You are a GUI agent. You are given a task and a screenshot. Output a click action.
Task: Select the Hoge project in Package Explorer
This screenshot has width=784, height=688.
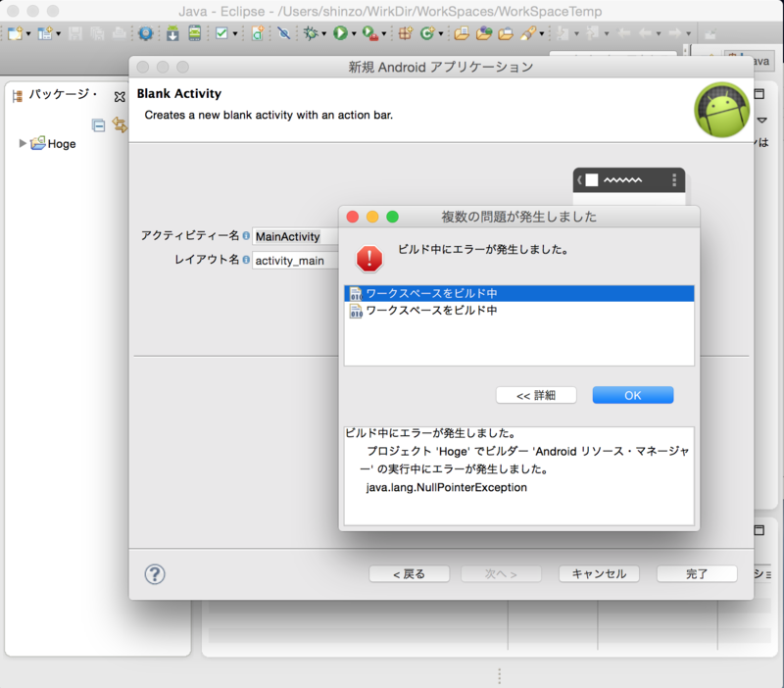(53, 143)
